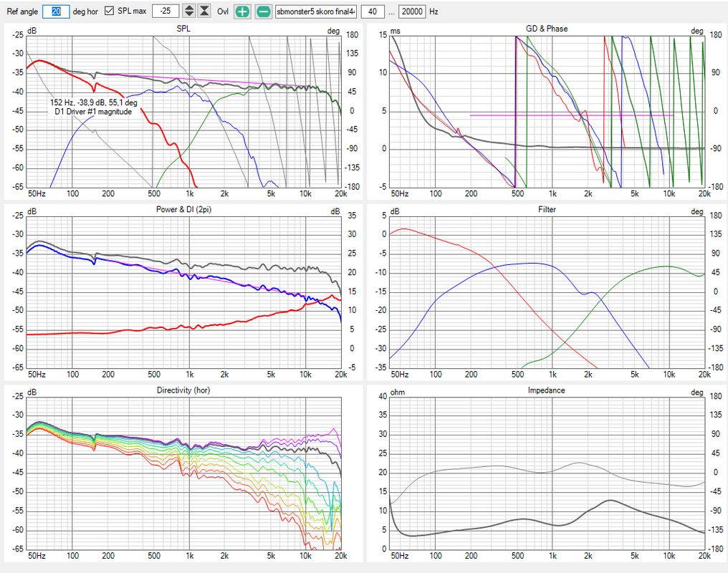728x573 pixels.
Task: Add overlay with green plus button
Action: [242, 11]
